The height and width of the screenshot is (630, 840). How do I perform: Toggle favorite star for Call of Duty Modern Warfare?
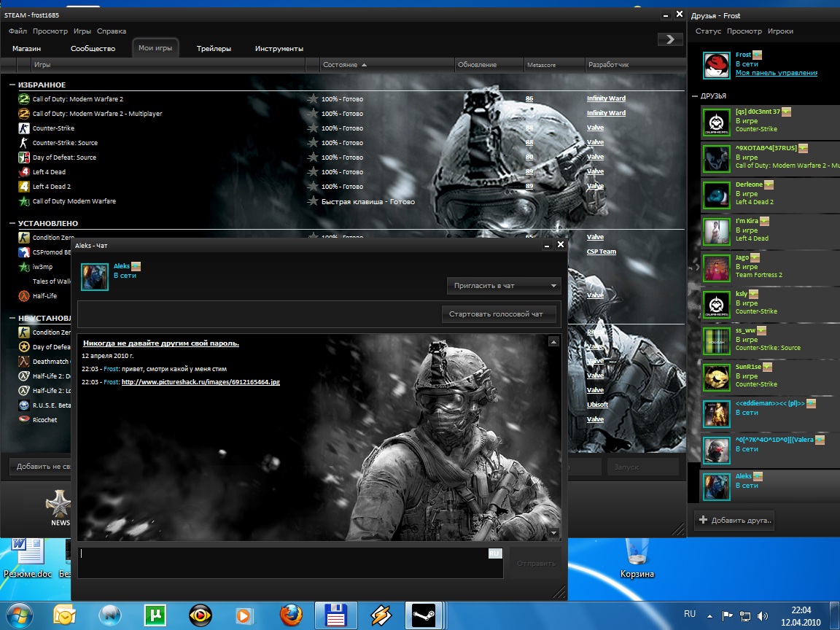click(313, 201)
